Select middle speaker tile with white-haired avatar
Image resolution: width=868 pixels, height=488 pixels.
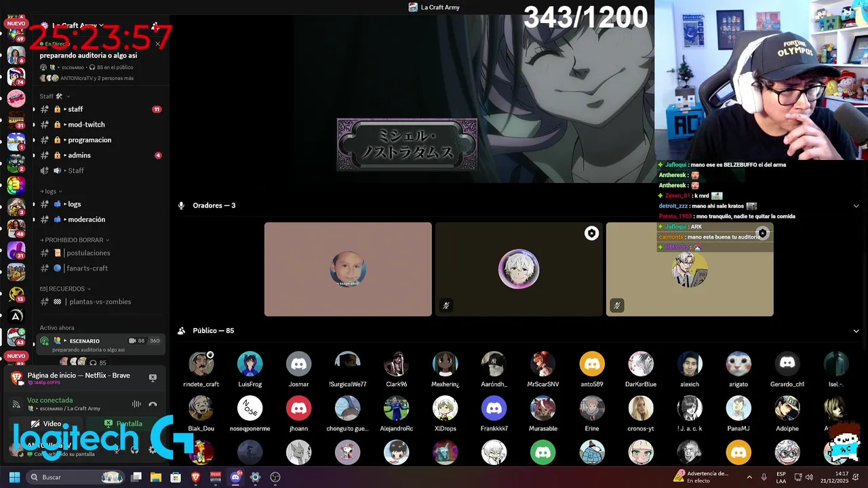pos(519,269)
